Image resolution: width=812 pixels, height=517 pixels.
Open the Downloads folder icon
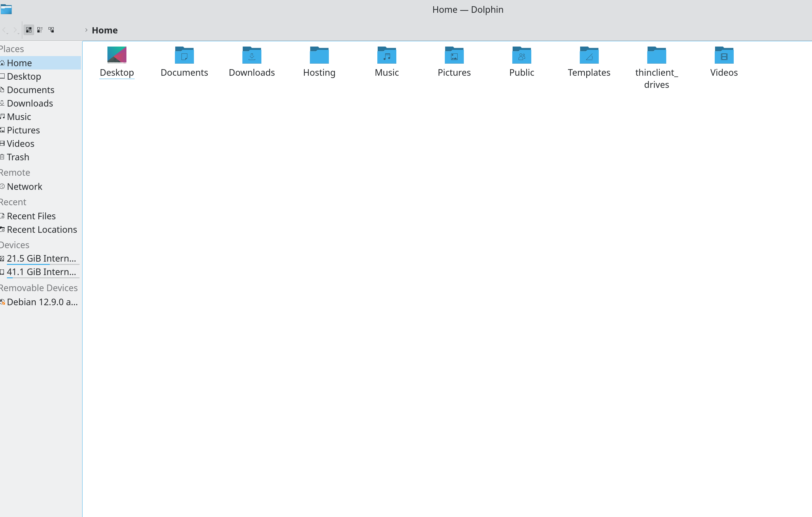point(252,55)
